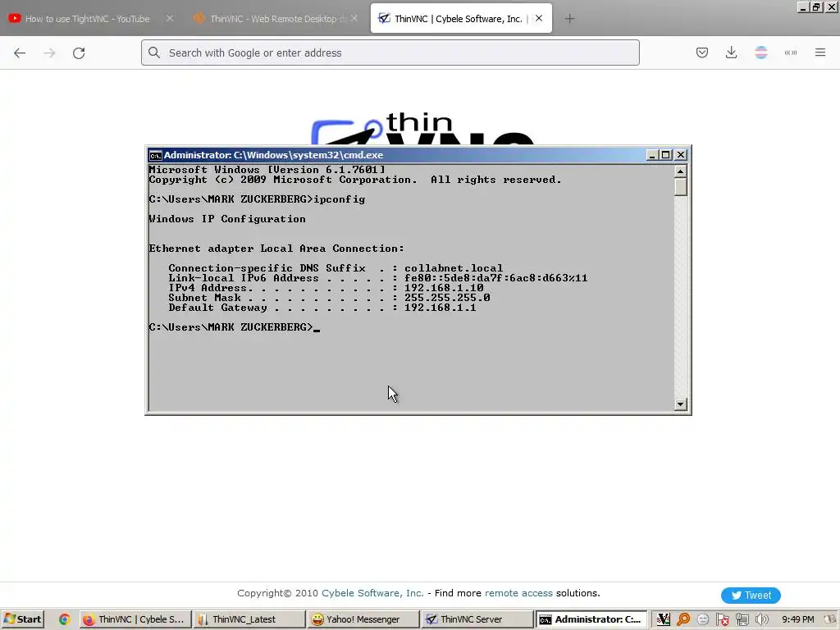Click the striped account avatar icon

[760, 52]
